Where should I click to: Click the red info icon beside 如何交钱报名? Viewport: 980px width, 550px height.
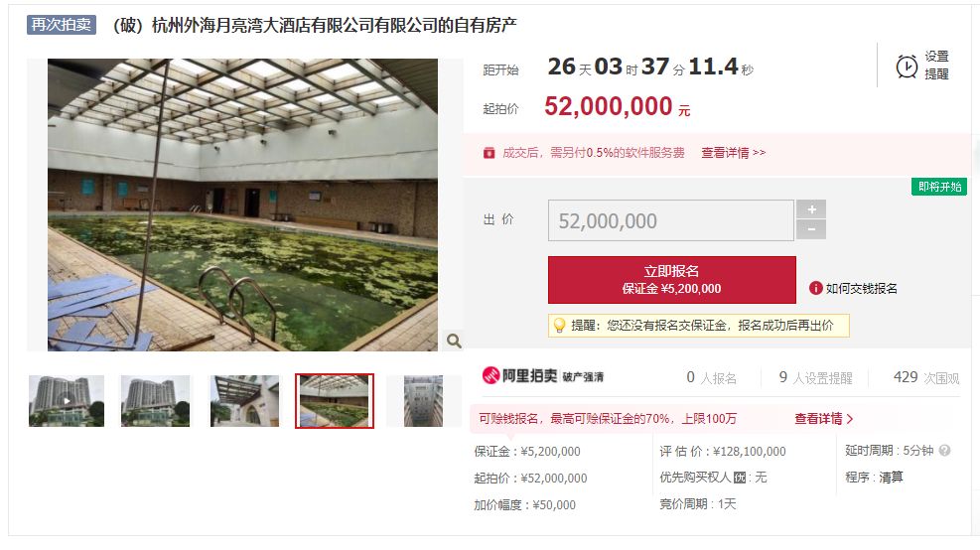[815, 288]
